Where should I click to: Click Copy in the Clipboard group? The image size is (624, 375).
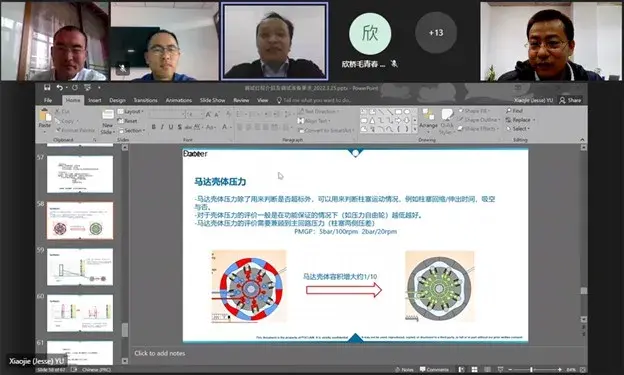point(66,121)
